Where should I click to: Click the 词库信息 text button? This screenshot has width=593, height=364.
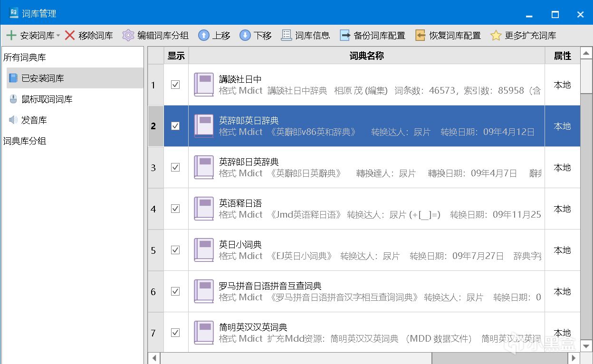(312, 36)
